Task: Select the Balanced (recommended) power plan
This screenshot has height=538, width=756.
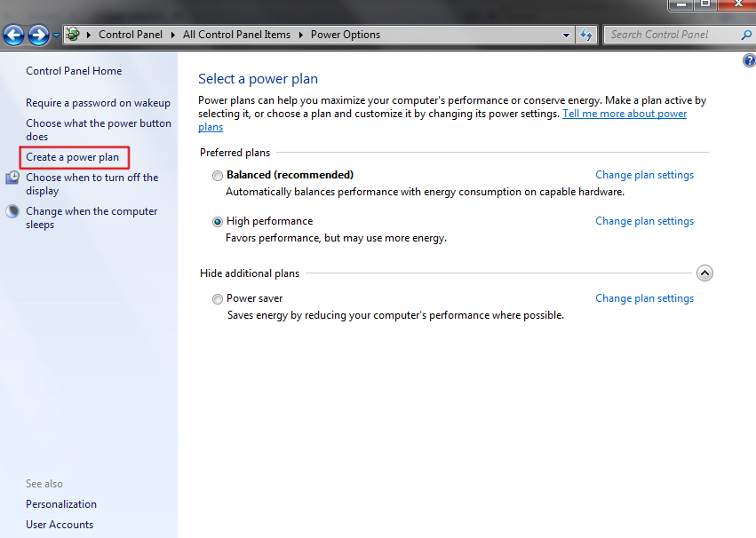Action: pyautogui.click(x=218, y=175)
